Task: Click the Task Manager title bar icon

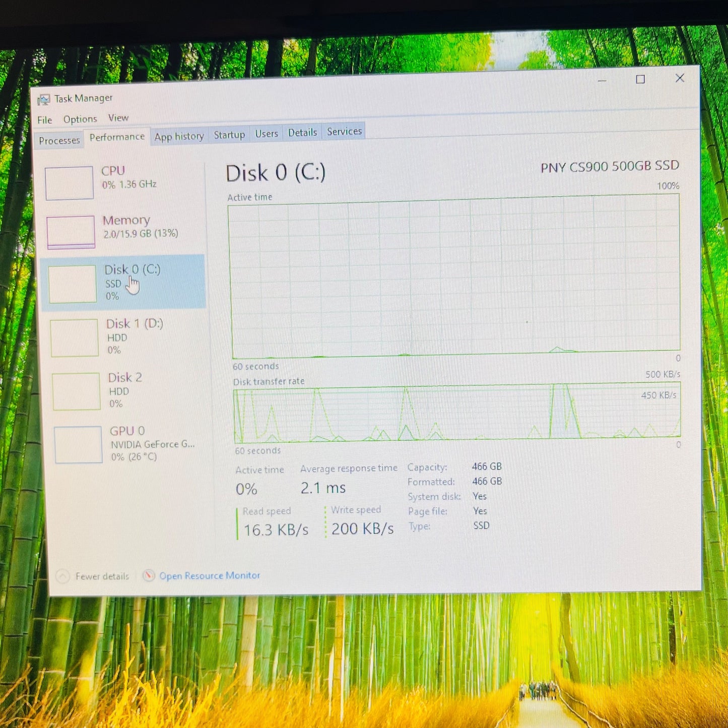Action: point(44,98)
